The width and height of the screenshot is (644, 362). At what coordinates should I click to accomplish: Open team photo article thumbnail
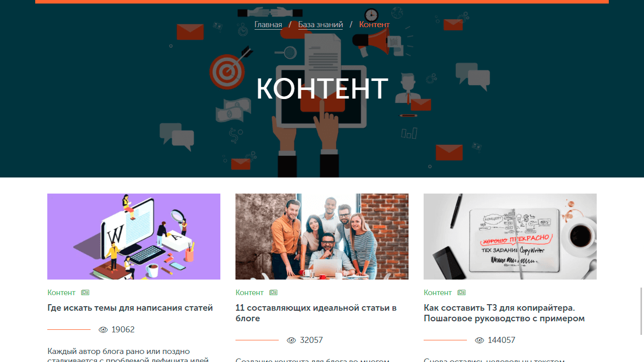click(x=322, y=236)
